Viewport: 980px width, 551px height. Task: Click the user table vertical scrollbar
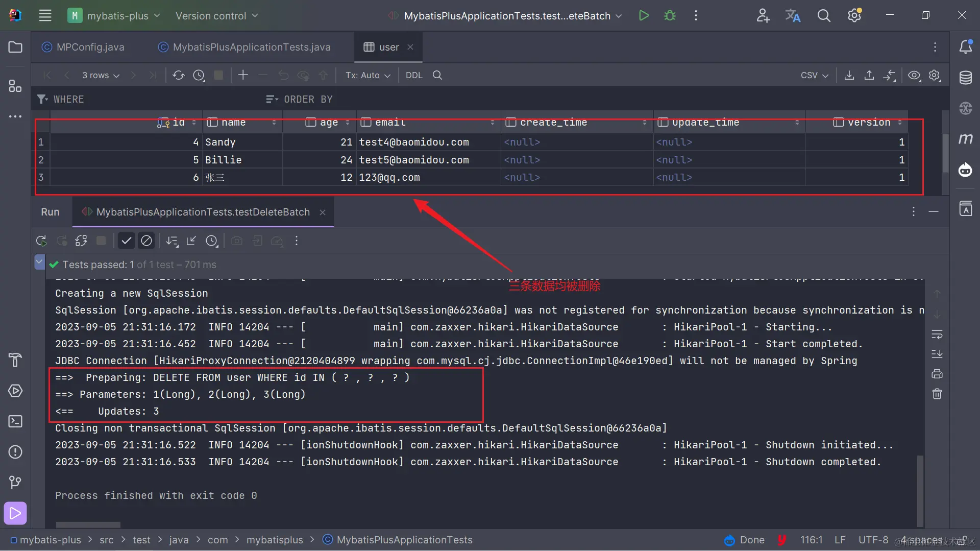click(945, 153)
